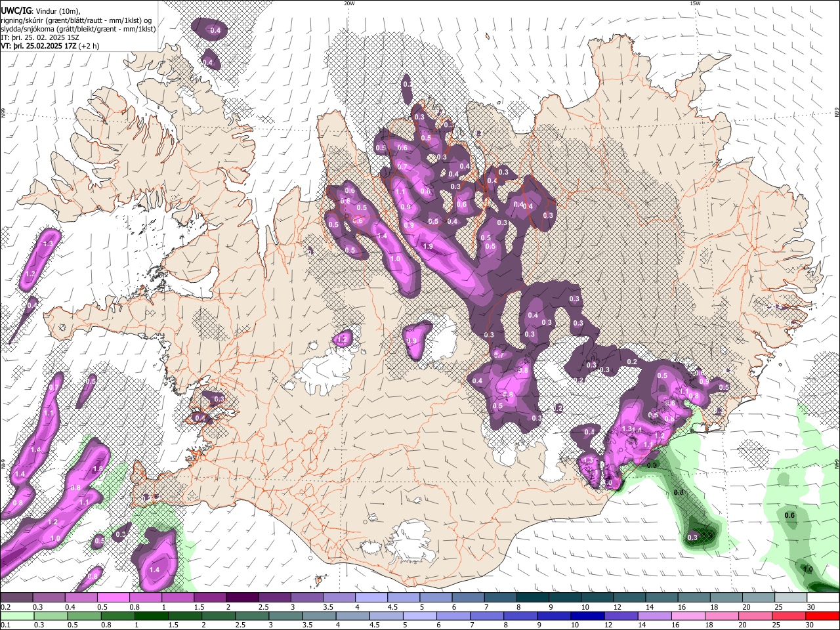Select the 1.5 swatch in upper legend row
Viewport: 840px width, 630px height.
click(x=209, y=598)
